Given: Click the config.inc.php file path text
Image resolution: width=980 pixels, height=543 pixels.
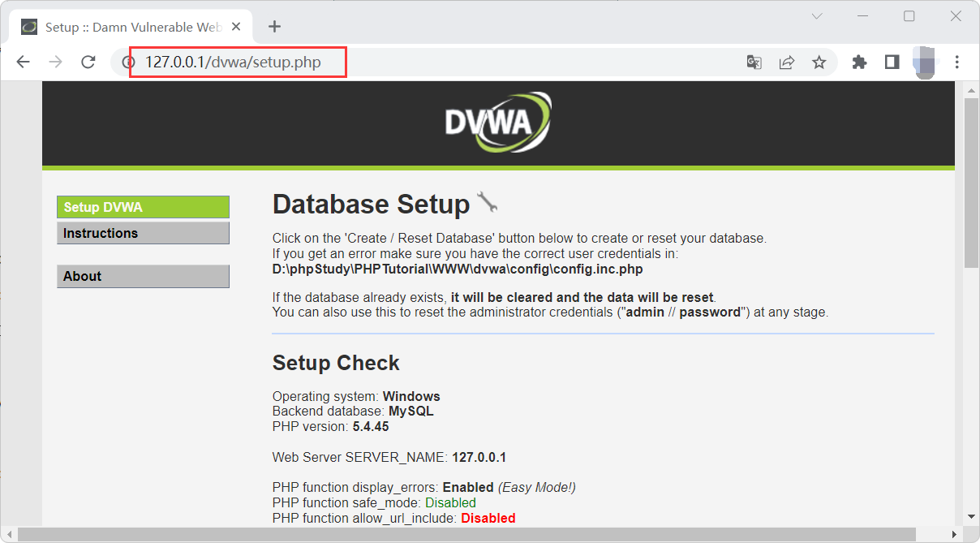Looking at the screenshot, I should (458, 269).
